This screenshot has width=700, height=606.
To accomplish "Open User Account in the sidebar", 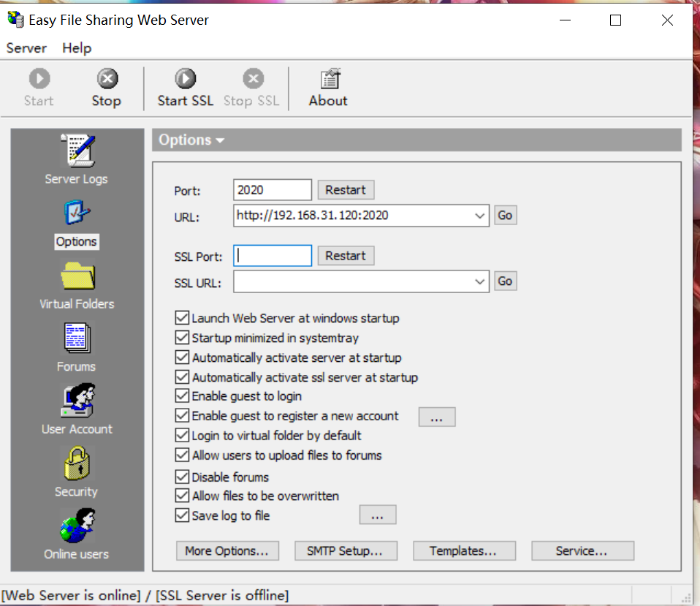I will [x=77, y=409].
